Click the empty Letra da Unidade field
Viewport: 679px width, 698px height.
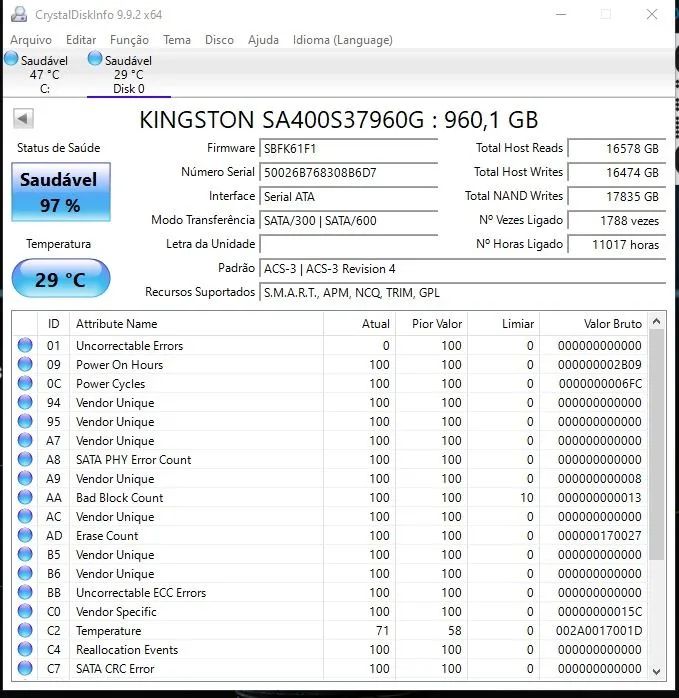pos(349,244)
